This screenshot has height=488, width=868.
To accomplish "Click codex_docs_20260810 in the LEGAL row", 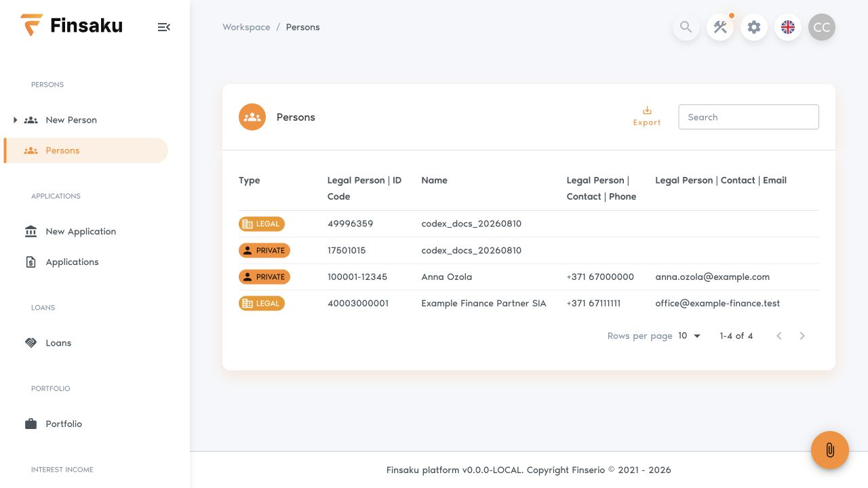I will pos(471,224).
